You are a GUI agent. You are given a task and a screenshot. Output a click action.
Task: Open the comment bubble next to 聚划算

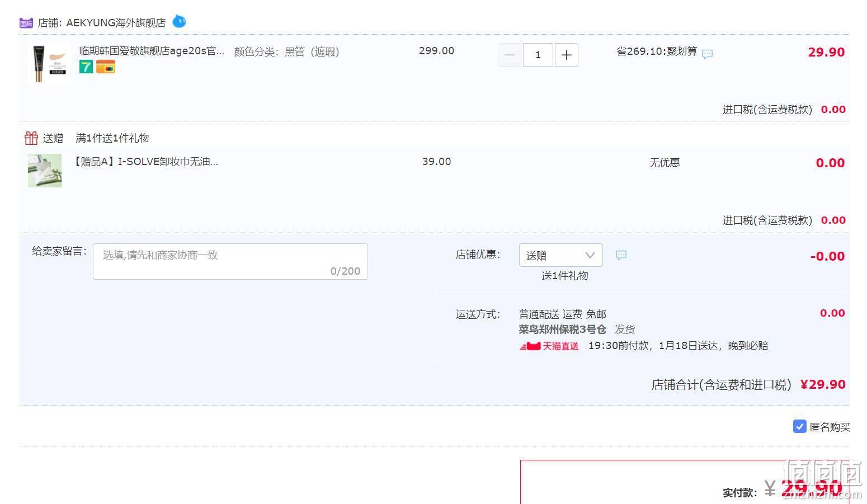707,54
